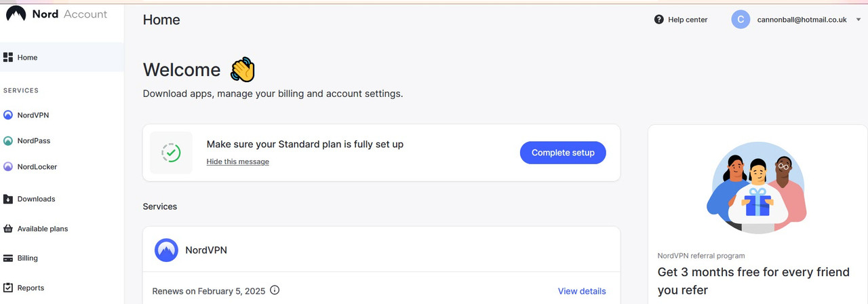The height and width of the screenshot is (304, 868).
Task: Open the Help center link text
Action: [x=688, y=20]
